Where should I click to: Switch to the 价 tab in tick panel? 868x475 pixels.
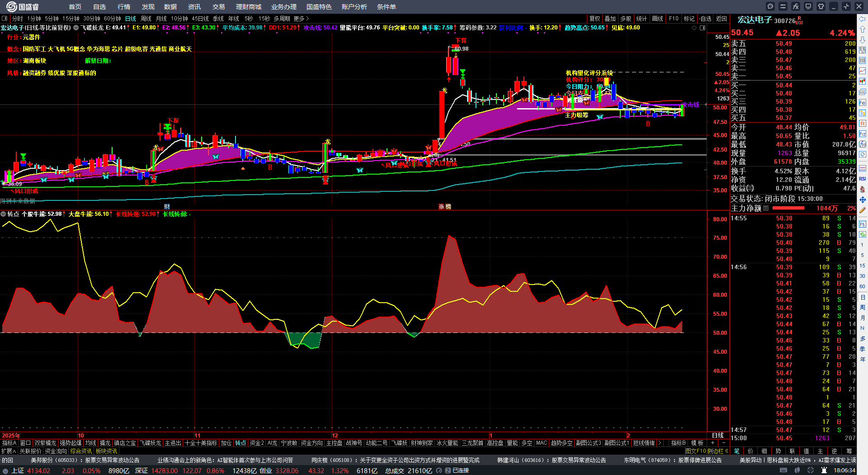click(x=750, y=451)
